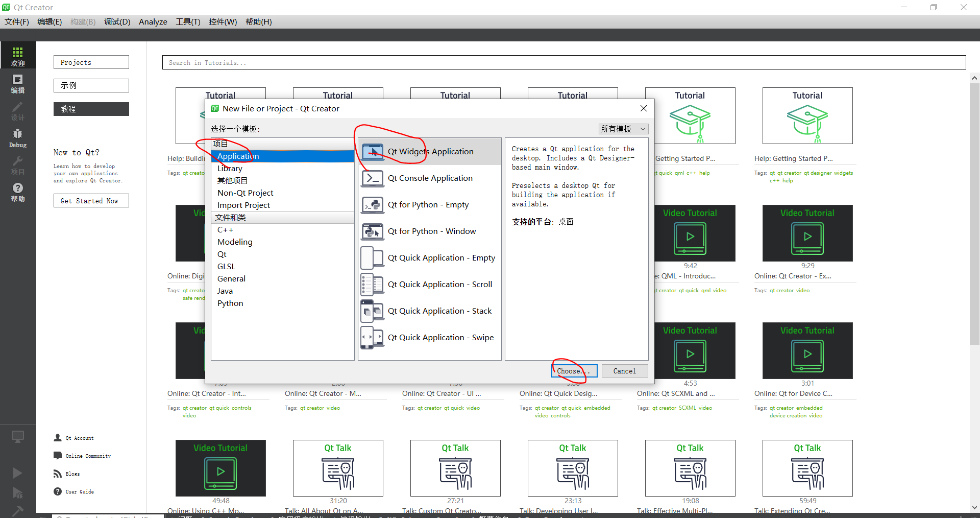Select the Library category

pos(282,169)
